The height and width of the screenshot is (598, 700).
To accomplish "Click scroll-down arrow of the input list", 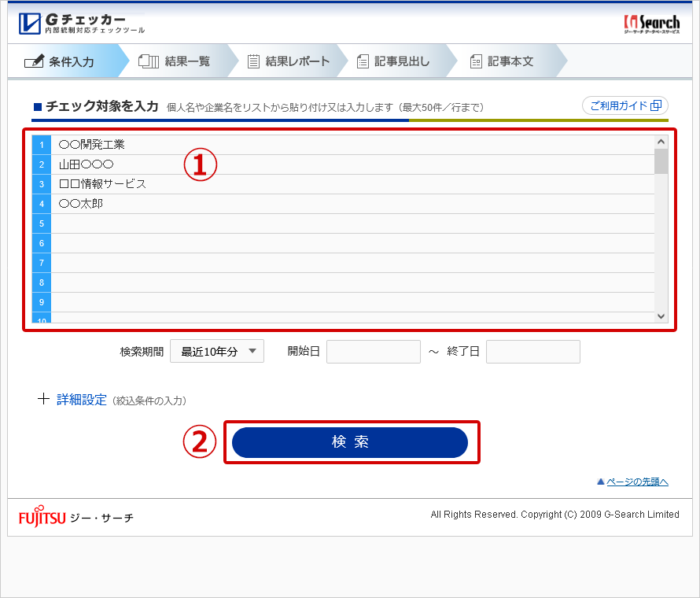I will point(661,316).
